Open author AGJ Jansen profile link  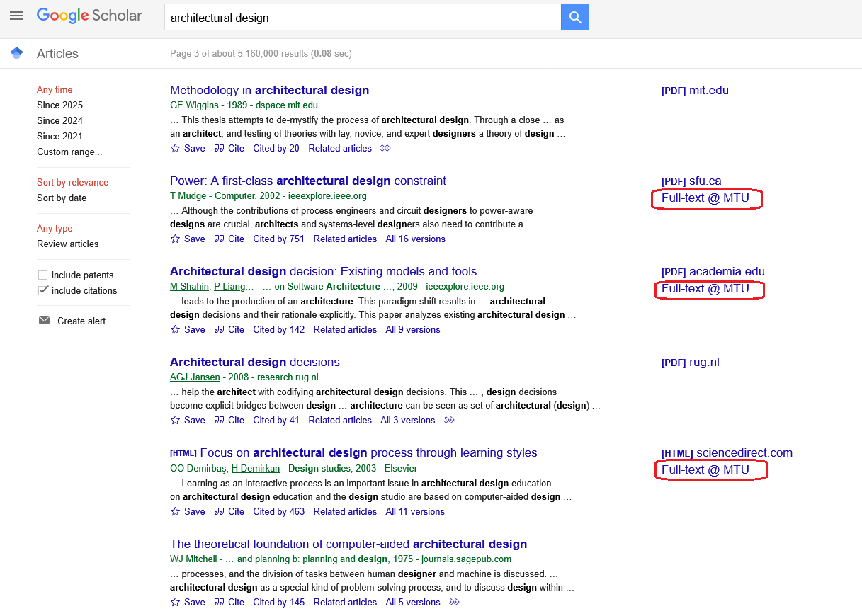coord(195,377)
